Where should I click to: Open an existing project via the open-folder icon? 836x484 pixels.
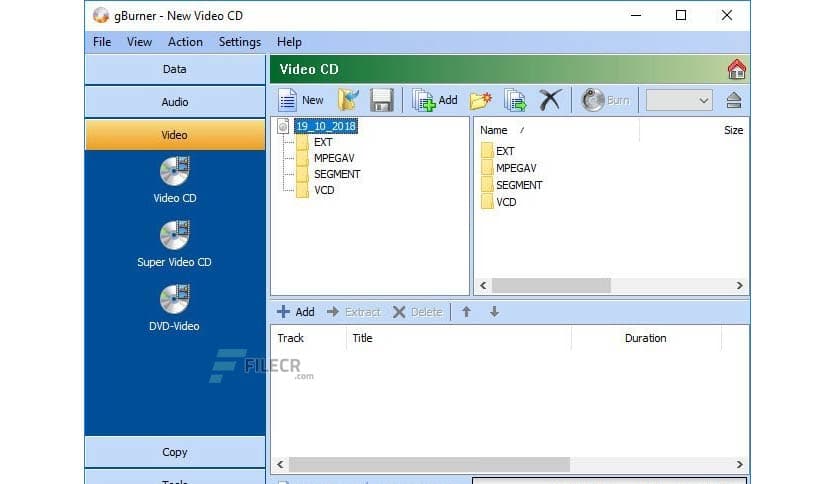click(x=348, y=100)
